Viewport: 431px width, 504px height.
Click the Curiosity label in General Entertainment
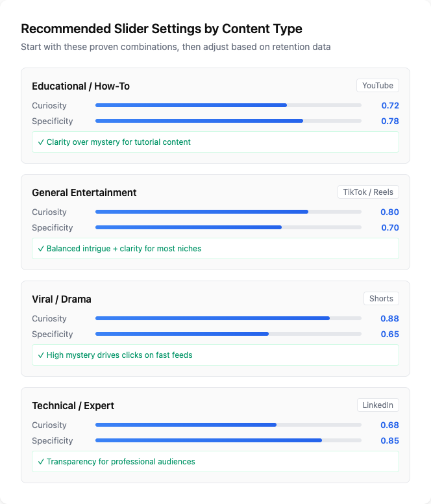click(49, 212)
